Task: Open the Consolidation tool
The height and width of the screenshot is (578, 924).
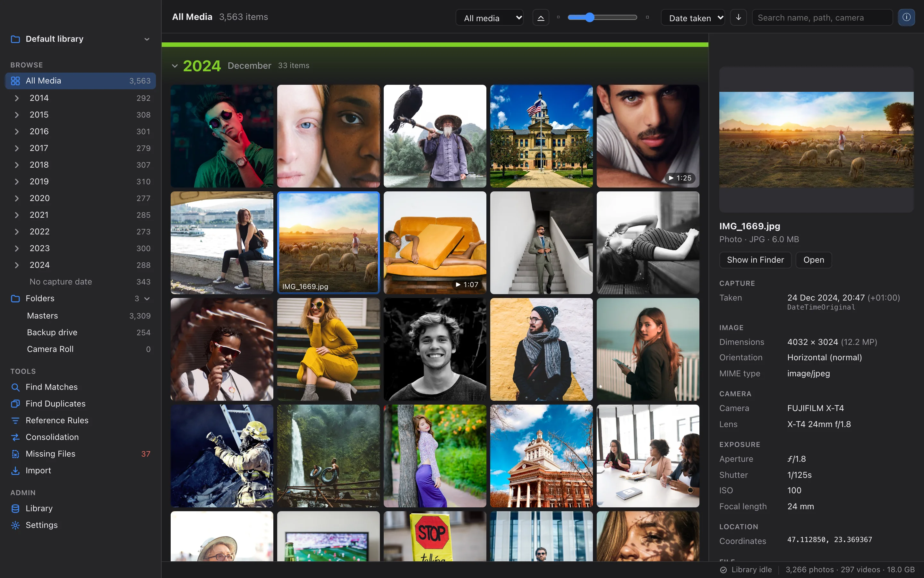Action: click(x=81, y=437)
